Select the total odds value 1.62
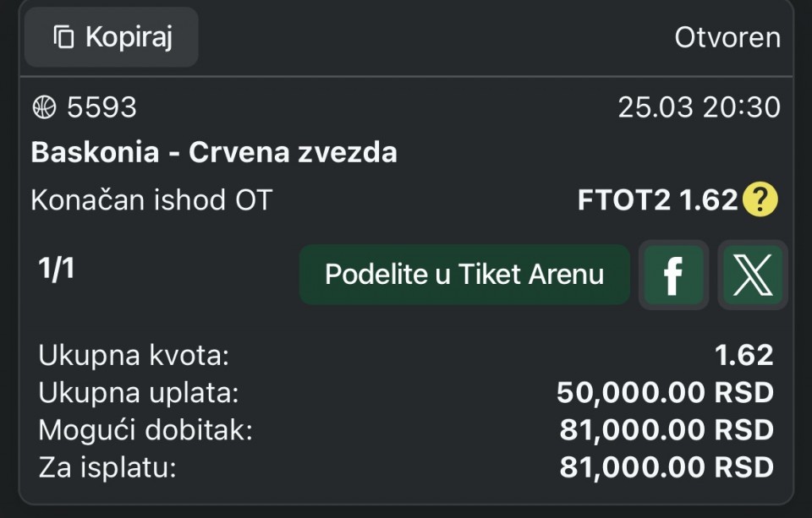 coord(744,356)
